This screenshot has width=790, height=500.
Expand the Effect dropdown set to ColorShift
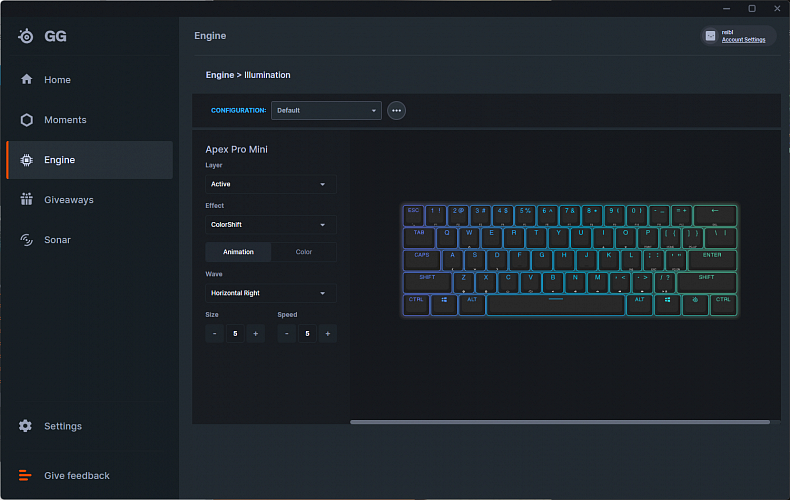point(271,225)
